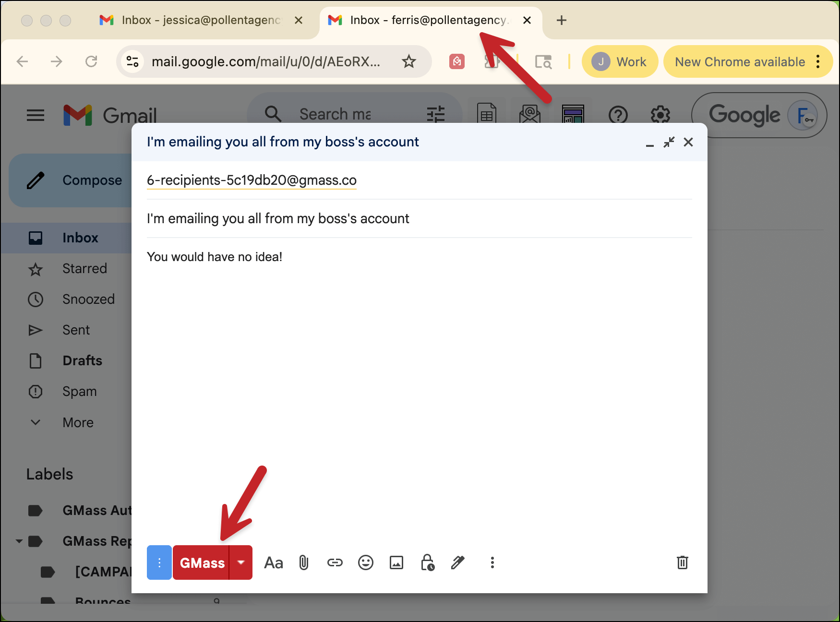
Task: Open formatting options (Aa) in compose toolbar
Action: (x=274, y=562)
